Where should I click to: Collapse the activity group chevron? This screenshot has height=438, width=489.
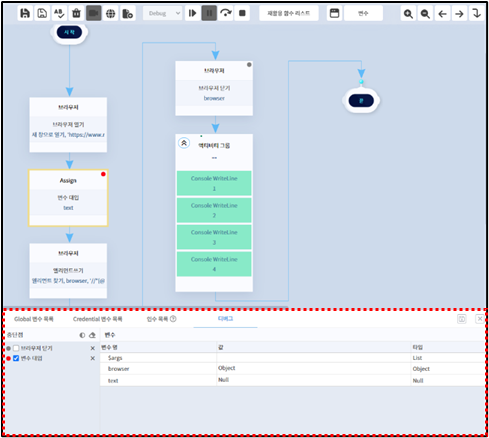tap(184, 143)
